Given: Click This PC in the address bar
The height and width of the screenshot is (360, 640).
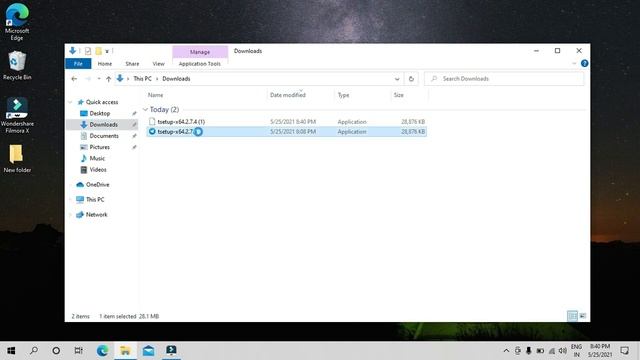Looking at the screenshot, I should coord(142,79).
